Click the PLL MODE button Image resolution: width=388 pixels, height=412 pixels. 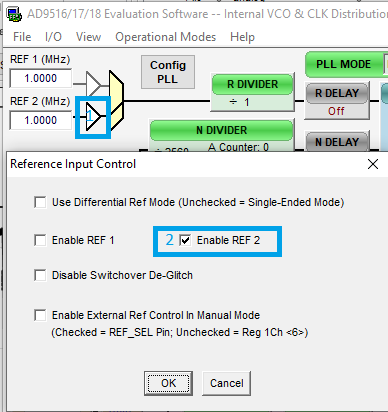343,64
